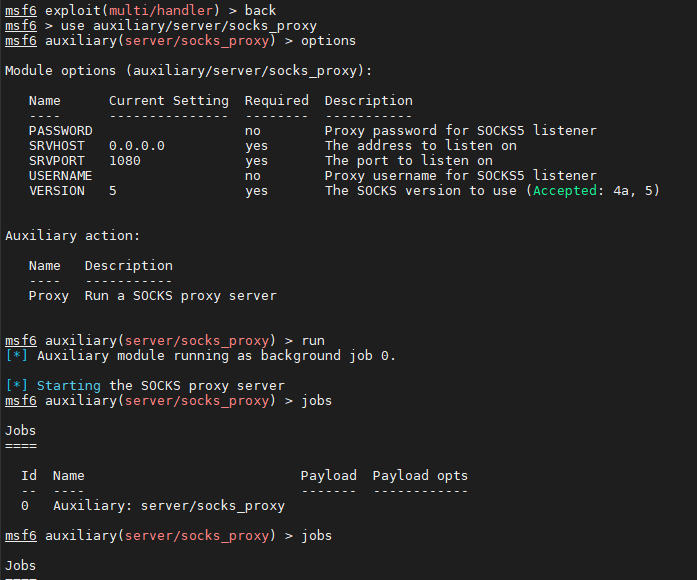Click the SRVPORT option name
697x580 pixels.
(56, 161)
